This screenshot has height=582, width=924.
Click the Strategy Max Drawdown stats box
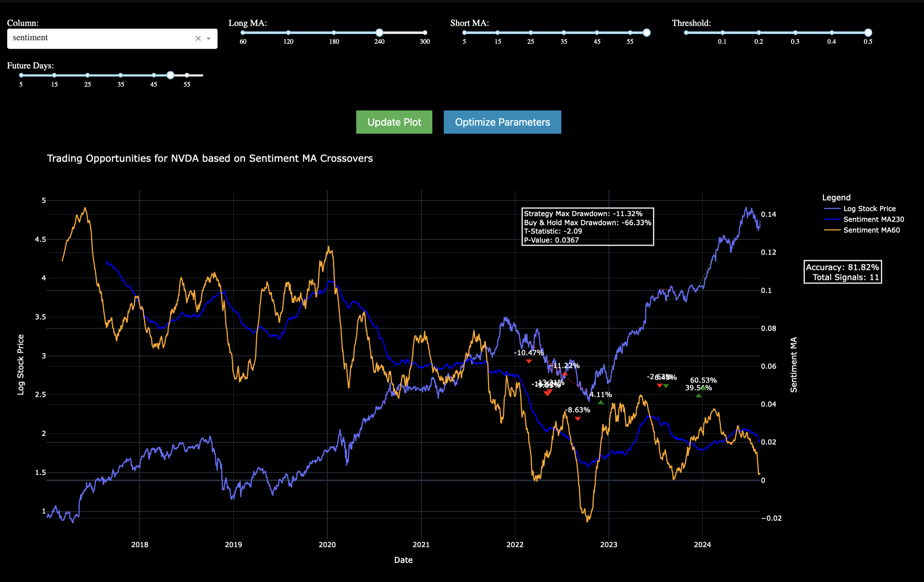click(587, 227)
